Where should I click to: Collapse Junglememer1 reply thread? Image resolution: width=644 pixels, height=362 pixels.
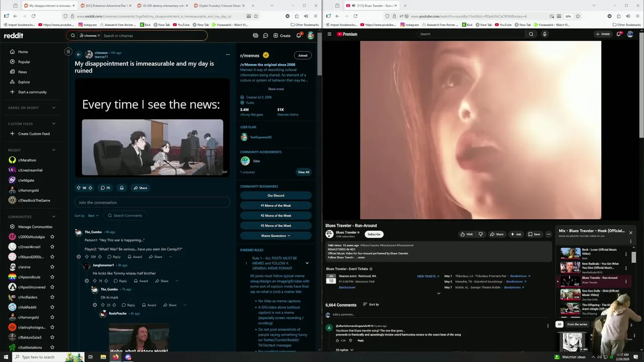pos(87,281)
